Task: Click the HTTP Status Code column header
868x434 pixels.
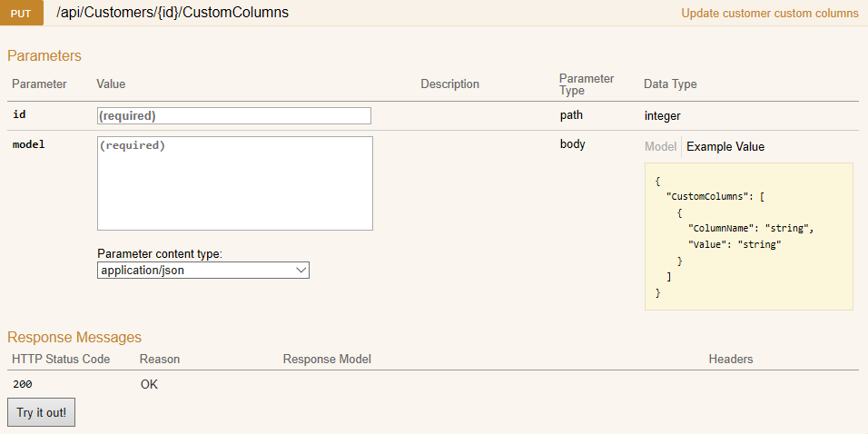Action: point(61,360)
